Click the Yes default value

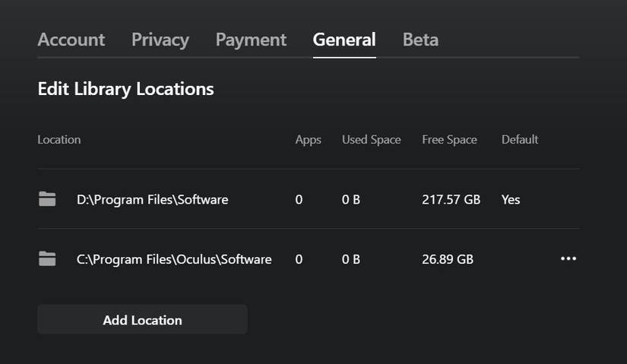tap(511, 200)
